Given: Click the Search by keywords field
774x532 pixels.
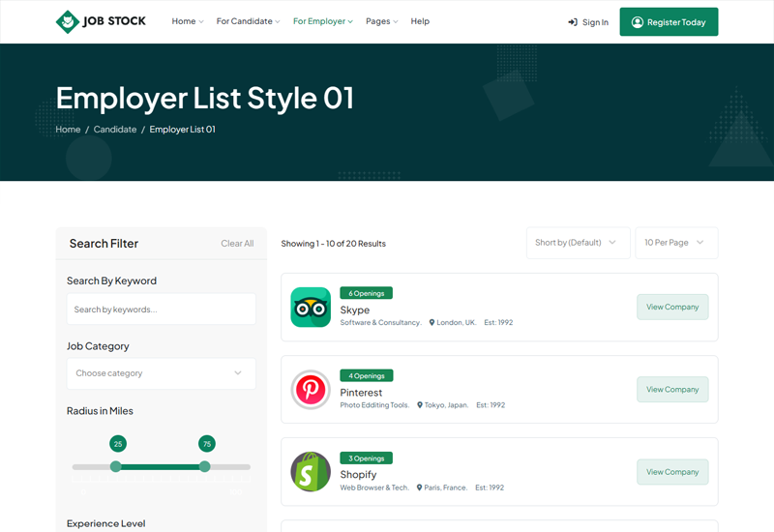Looking at the screenshot, I should tap(161, 310).
